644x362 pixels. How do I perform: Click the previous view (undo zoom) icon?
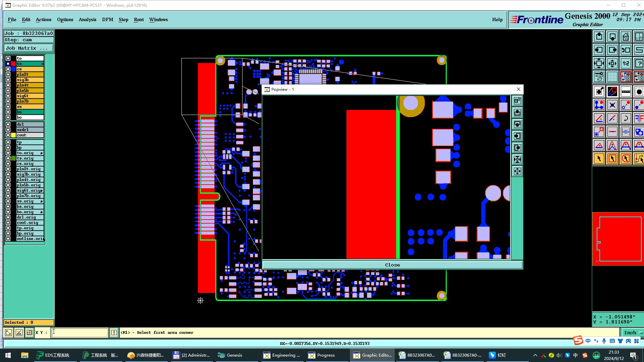coord(626,50)
